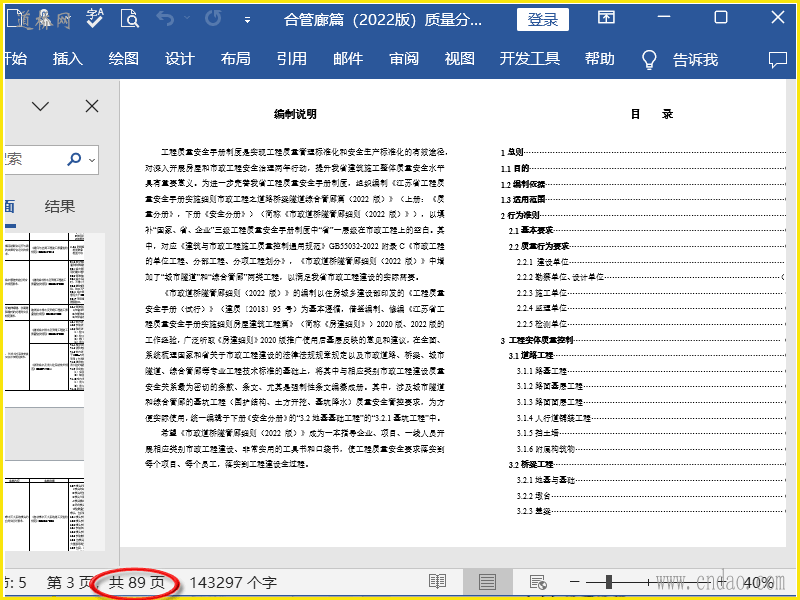
Task: Click the 登录 sign-in button
Action: pos(542,20)
